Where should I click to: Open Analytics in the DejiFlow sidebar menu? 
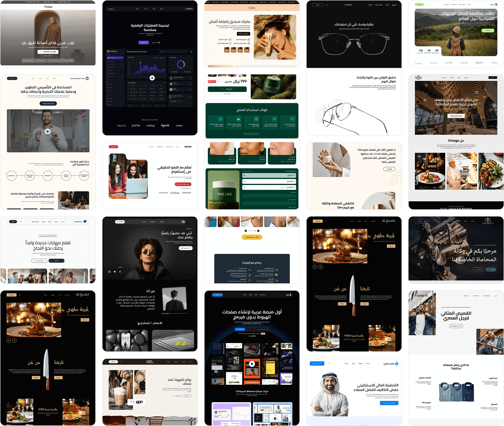112,67
